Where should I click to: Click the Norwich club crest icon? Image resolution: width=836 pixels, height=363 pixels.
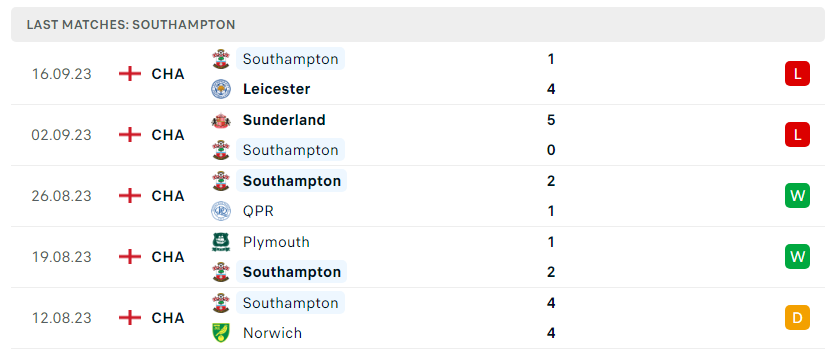221,333
